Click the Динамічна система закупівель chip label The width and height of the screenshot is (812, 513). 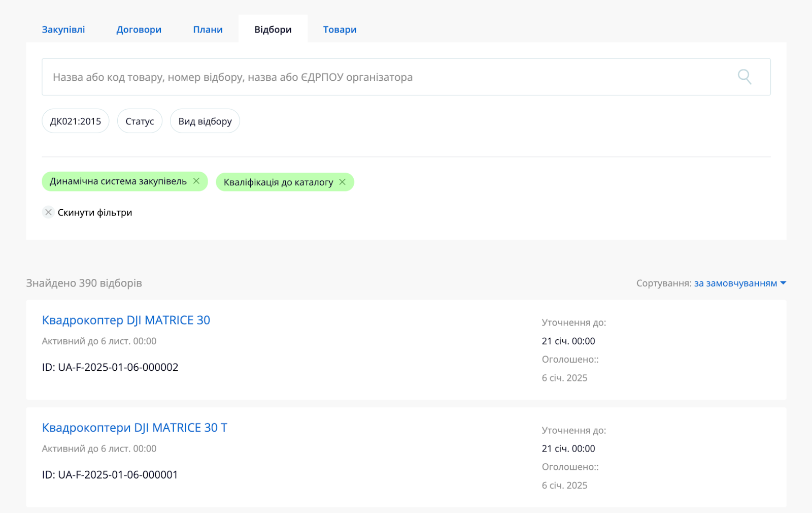118,181
